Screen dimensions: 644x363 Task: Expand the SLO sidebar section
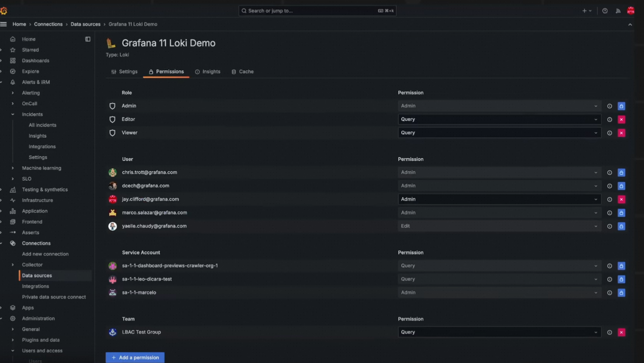click(13, 179)
